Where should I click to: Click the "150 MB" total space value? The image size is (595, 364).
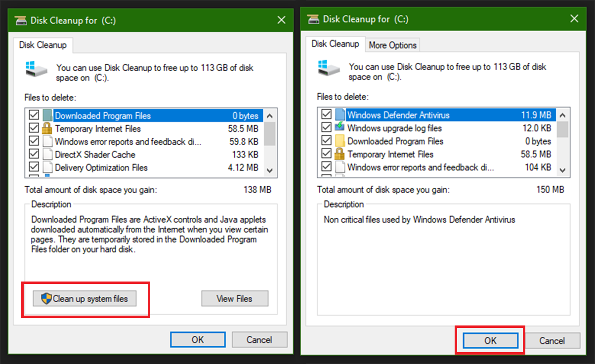point(550,190)
